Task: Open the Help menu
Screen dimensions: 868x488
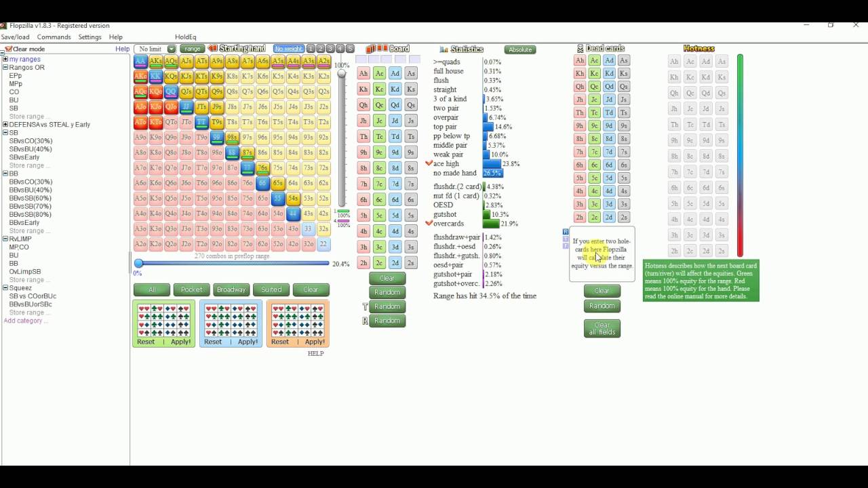Action: (x=116, y=37)
